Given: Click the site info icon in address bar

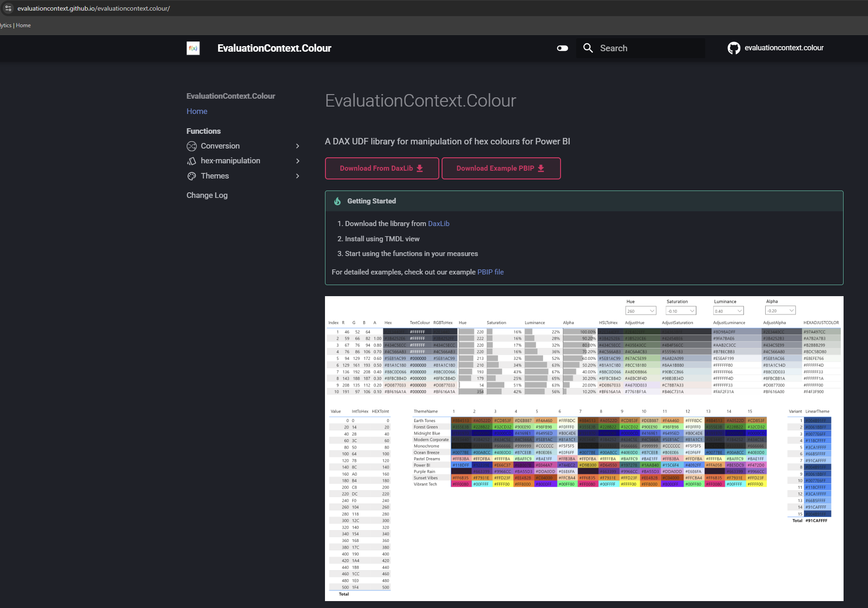Looking at the screenshot, I should coord(8,8).
